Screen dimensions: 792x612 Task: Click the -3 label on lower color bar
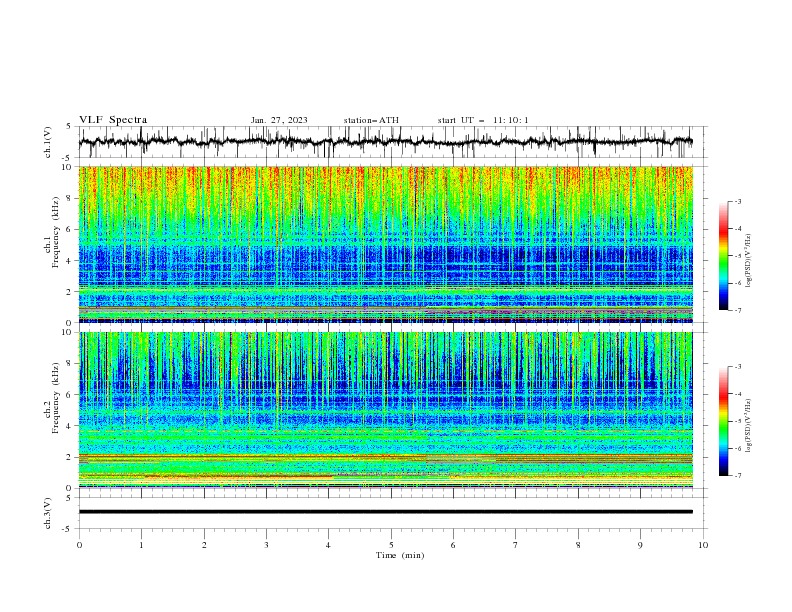point(738,367)
